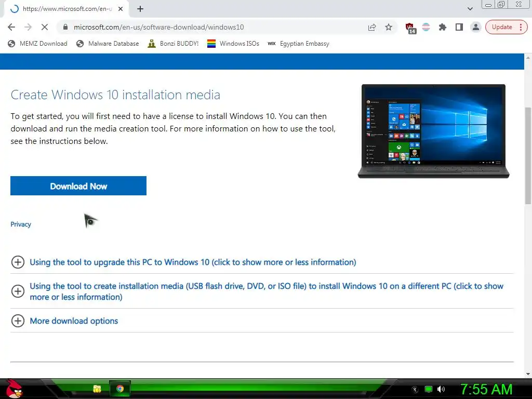532x399 pixels.
Task: Open the Malware Database bookmark
Action: coord(108,44)
